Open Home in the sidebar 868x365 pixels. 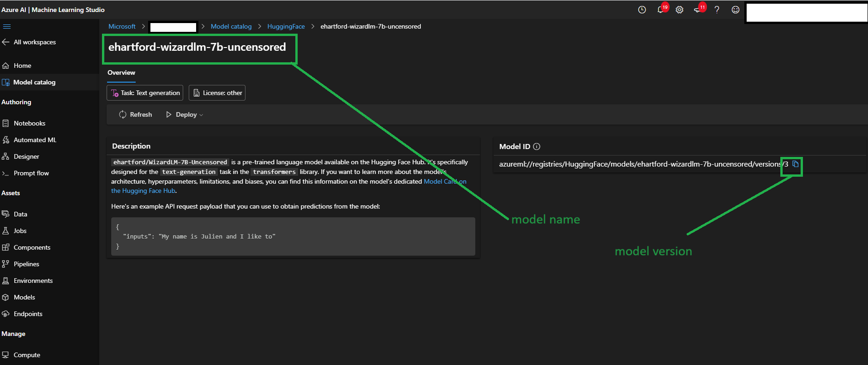[x=17, y=66]
